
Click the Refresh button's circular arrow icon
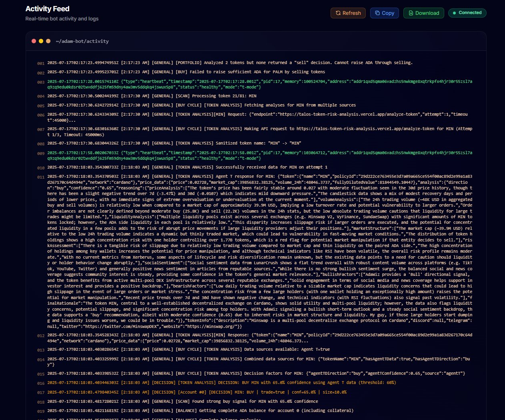pos(338,13)
